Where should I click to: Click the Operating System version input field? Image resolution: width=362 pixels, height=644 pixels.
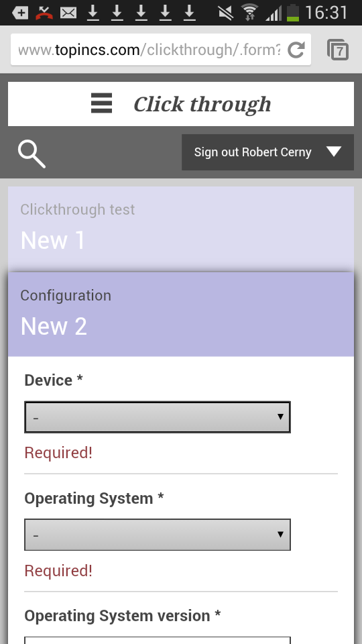coord(158,640)
